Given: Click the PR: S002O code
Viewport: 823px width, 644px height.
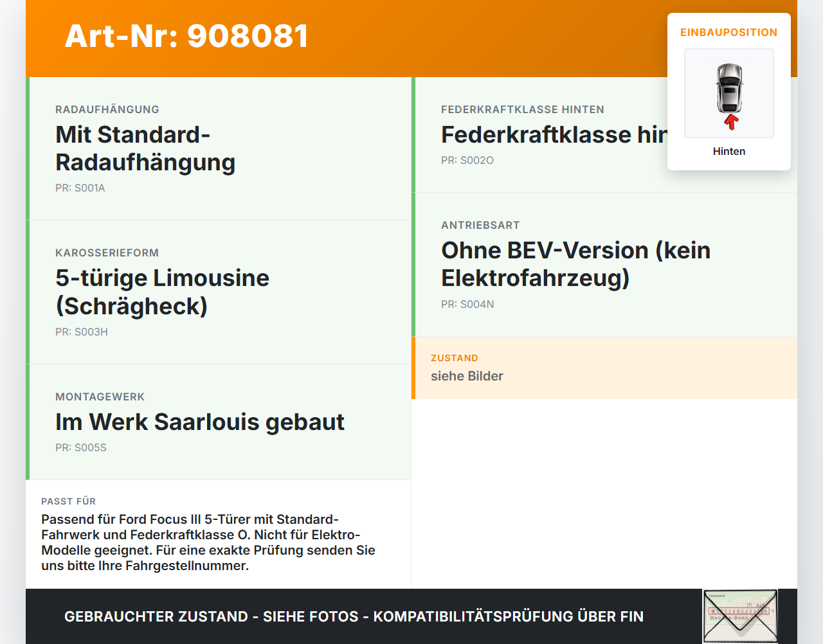Looking at the screenshot, I should point(467,161).
